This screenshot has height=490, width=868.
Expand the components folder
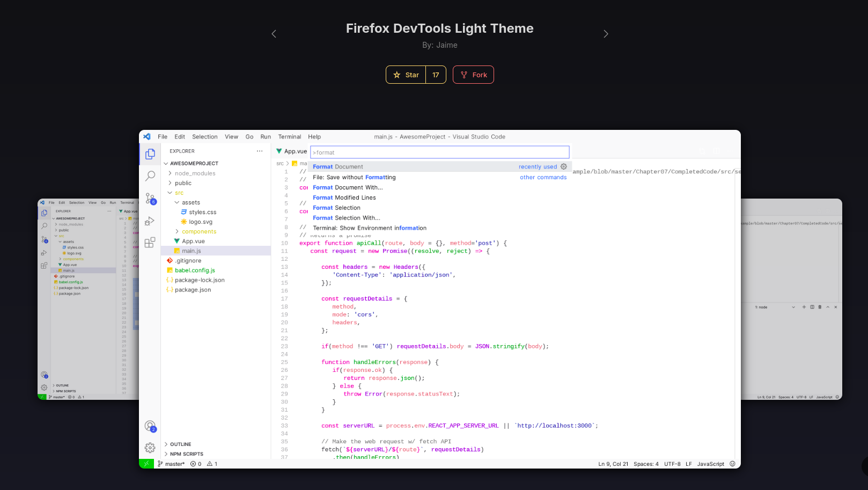point(198,232)
